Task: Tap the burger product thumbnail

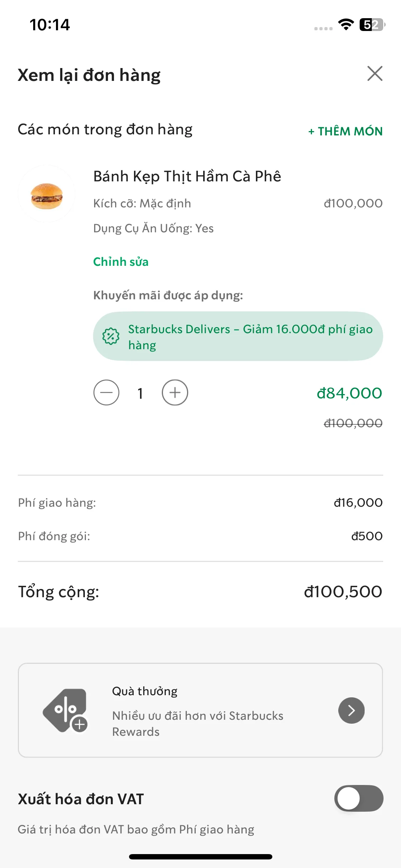Action: (47, 194)
